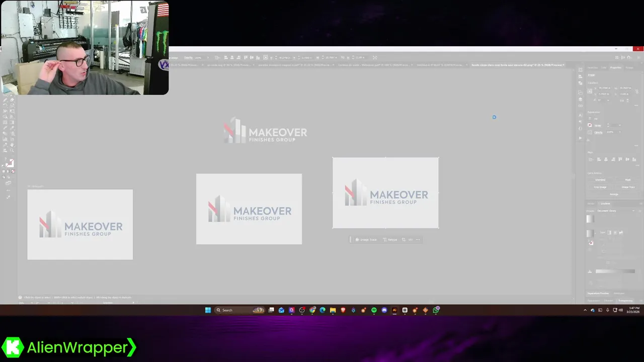The image size is (644, 362).
Task: Switch to the Attributes panel tab
Action: tap(619, 293)
